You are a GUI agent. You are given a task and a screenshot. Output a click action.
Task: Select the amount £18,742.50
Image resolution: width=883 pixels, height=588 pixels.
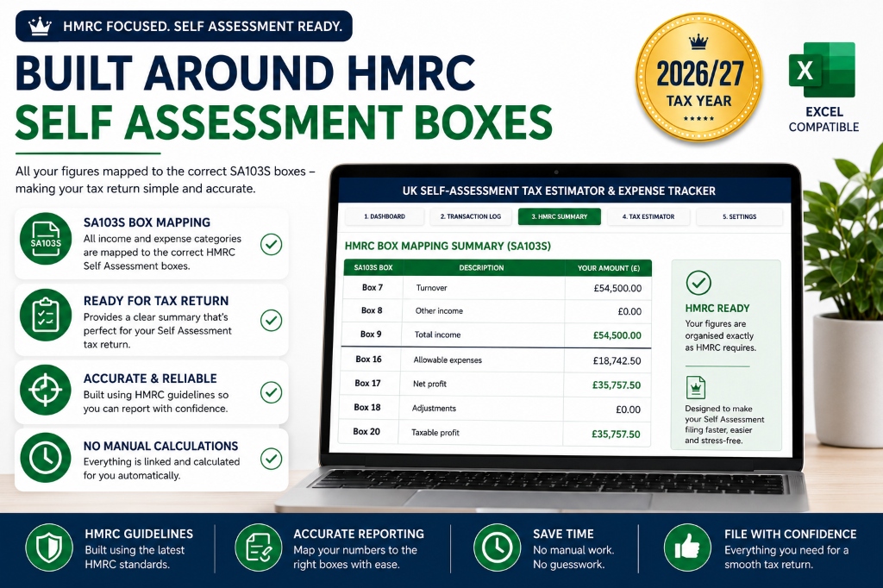coord(617,360)
